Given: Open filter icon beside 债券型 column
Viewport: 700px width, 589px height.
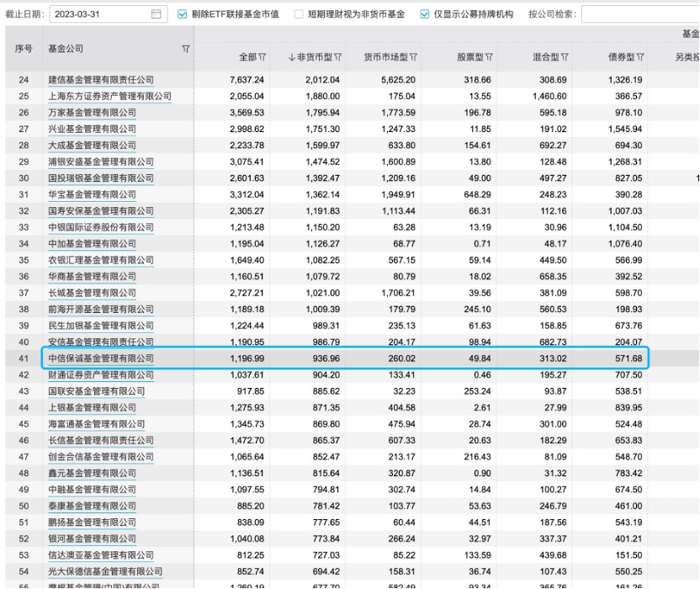Looking at the screenshot, I should point(640,57).
